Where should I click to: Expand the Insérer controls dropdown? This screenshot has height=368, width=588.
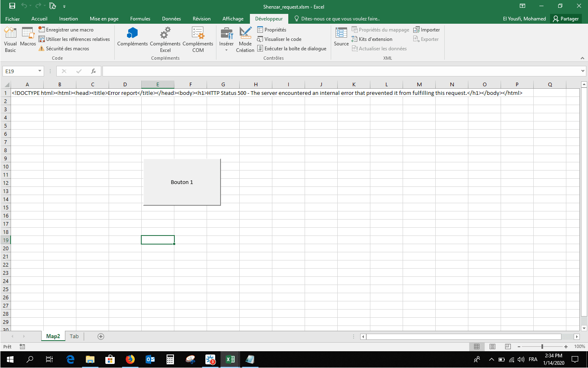pos(226,50)
